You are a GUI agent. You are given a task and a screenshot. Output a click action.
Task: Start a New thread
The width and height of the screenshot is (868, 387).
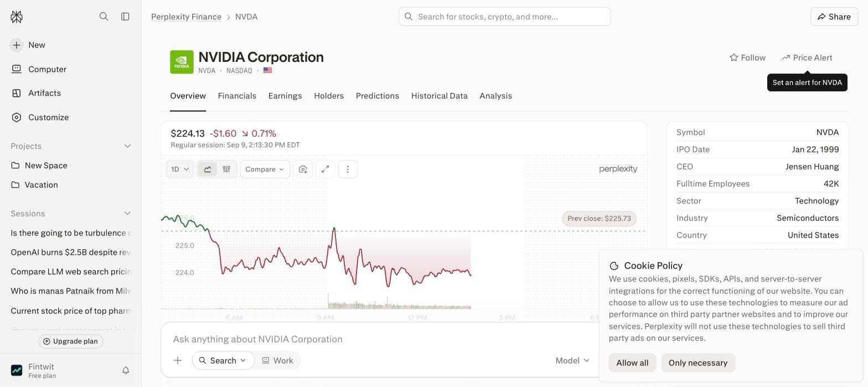pos(70,45)
